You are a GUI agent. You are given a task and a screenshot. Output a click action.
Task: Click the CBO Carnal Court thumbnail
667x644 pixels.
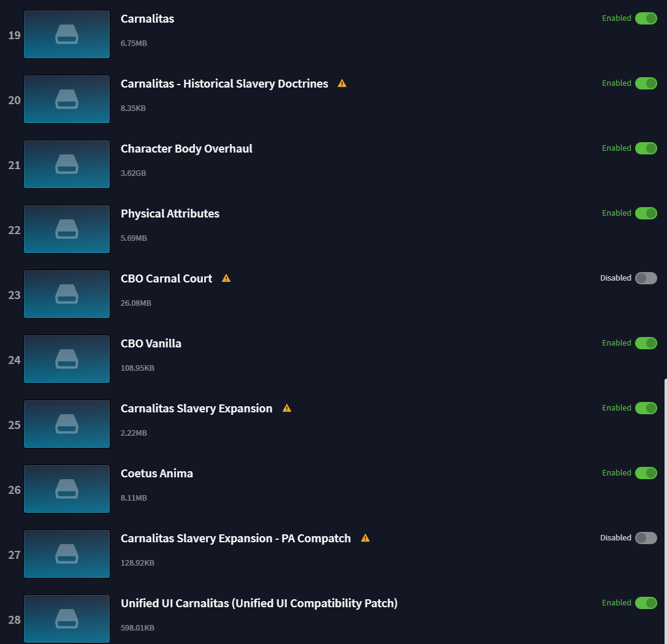[x=67, y=294]
